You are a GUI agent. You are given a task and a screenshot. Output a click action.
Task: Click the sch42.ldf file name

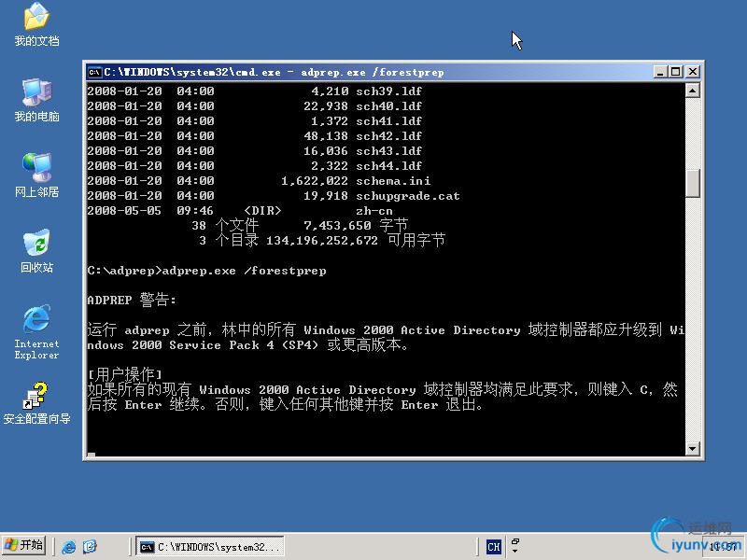click(388, 136)
